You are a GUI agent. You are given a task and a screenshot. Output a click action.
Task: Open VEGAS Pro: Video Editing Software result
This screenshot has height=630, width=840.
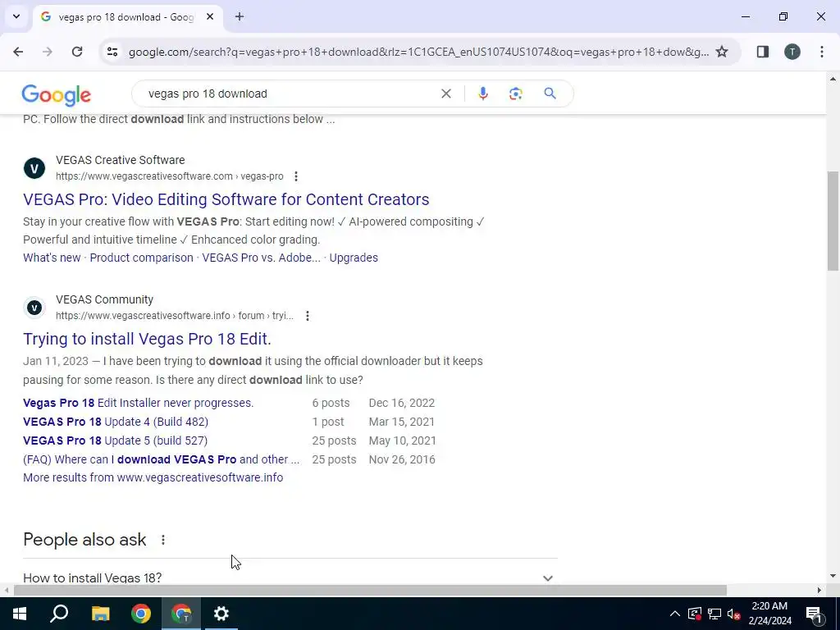[226, 199]
